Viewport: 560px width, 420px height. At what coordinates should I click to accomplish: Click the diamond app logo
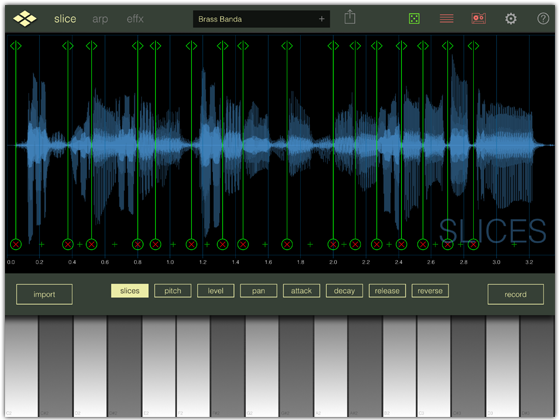[x=25, y=19]
